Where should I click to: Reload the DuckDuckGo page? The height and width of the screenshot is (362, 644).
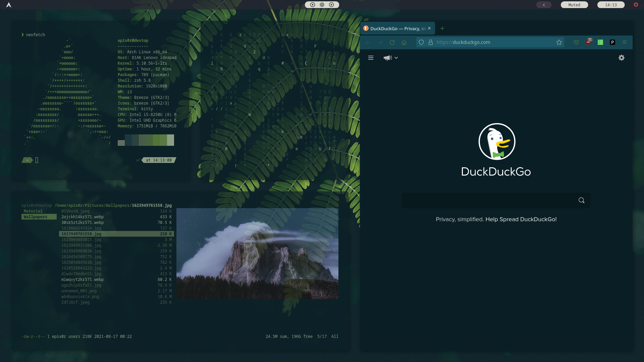(392, 42)
